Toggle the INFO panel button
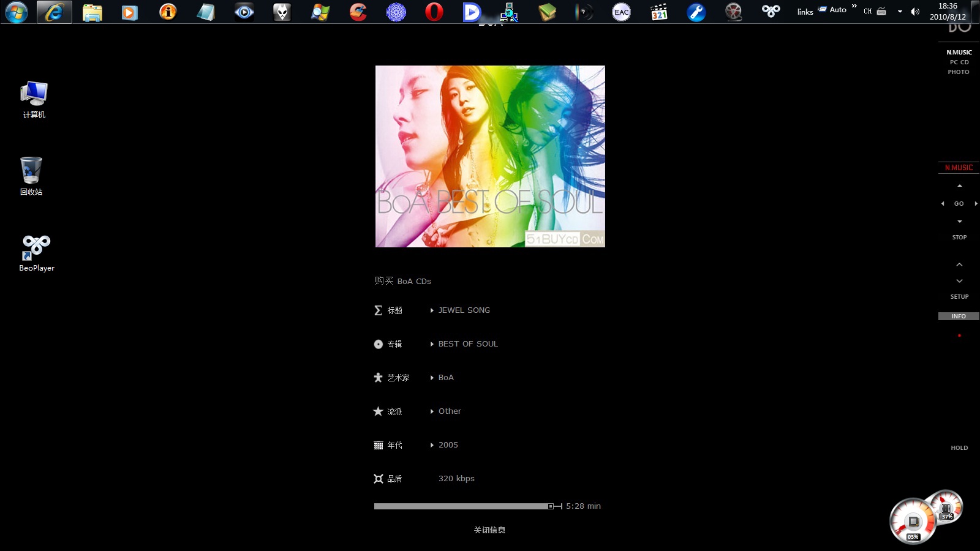 pyautogui.click(x=959, y=317)
